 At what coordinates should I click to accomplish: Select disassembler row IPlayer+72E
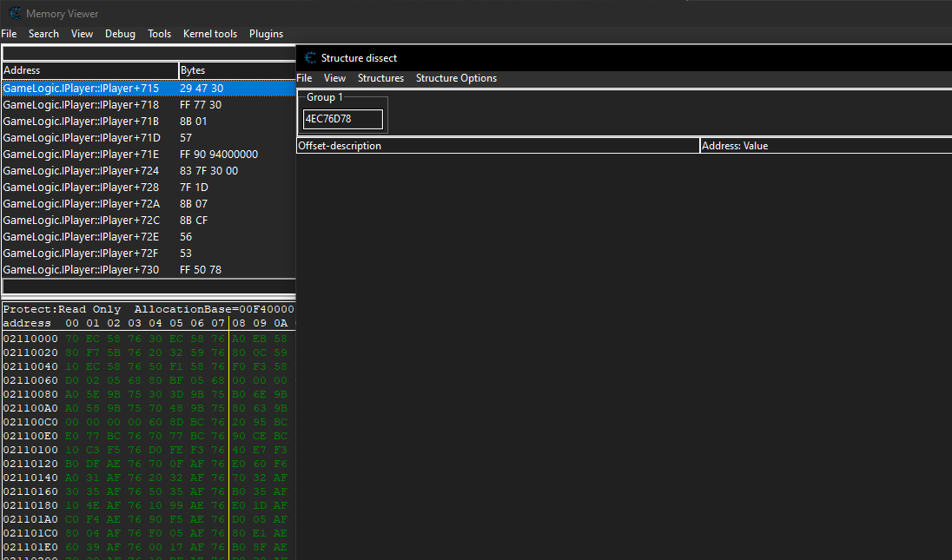[149, 237]
